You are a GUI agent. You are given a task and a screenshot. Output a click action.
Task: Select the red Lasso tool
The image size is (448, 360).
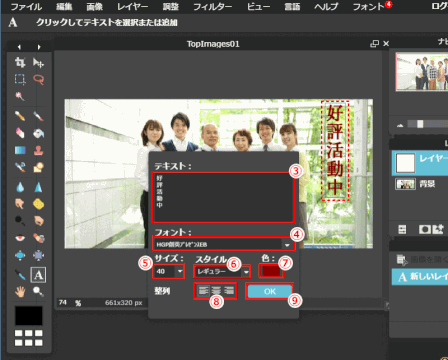38,79
